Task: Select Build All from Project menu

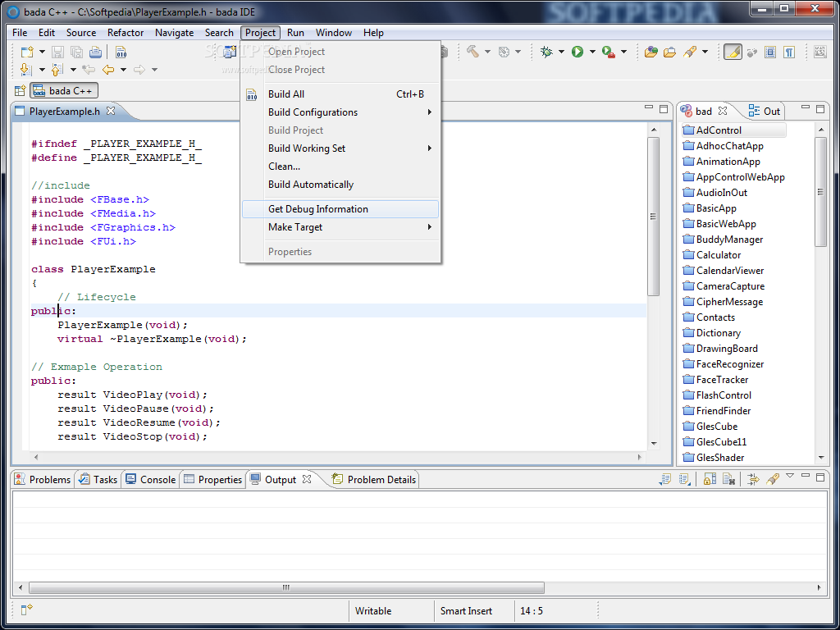Action: pyautogui.click(x=340, y=94)
